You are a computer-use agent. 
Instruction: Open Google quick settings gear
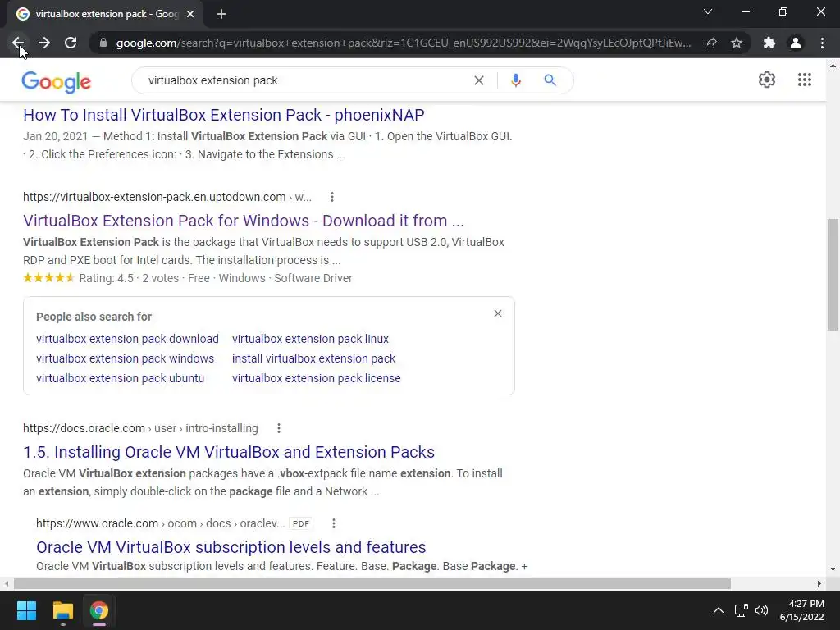(x=767, y=80)
